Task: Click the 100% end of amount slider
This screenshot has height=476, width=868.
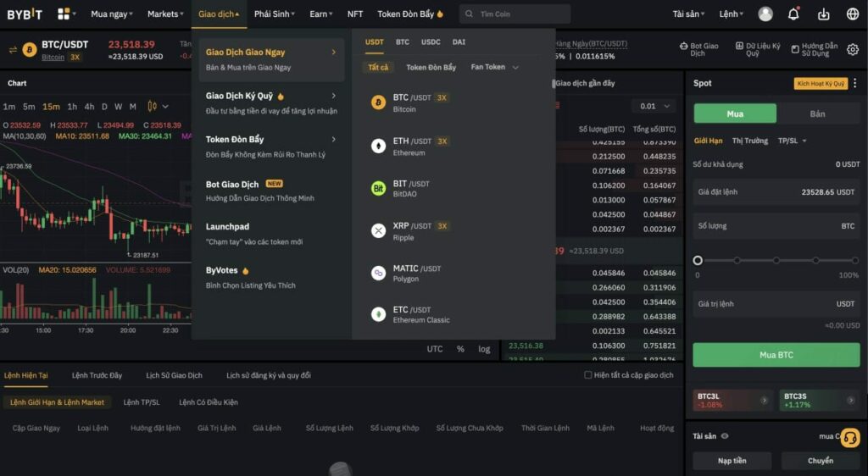Action: point(855,260)
